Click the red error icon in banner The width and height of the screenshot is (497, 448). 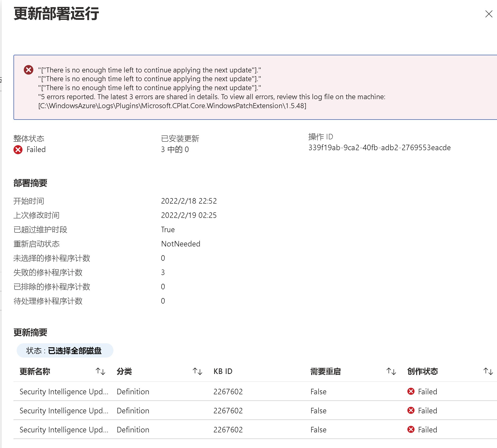click(x=29, y=70)
